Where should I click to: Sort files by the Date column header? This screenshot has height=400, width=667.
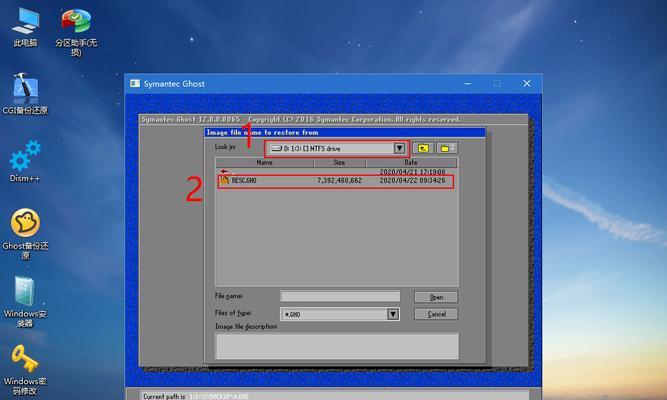[x=411, y=162]
